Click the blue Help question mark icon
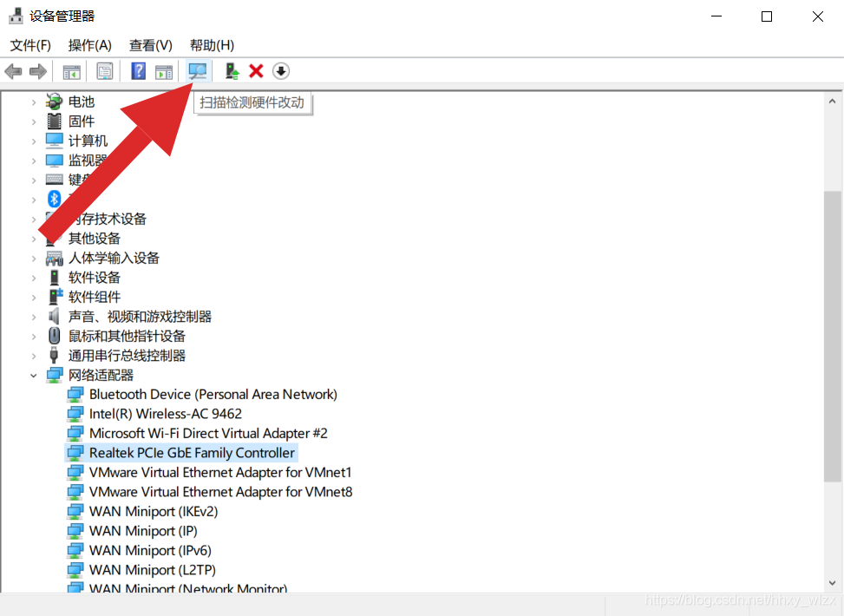 click(x=138, y=71)
